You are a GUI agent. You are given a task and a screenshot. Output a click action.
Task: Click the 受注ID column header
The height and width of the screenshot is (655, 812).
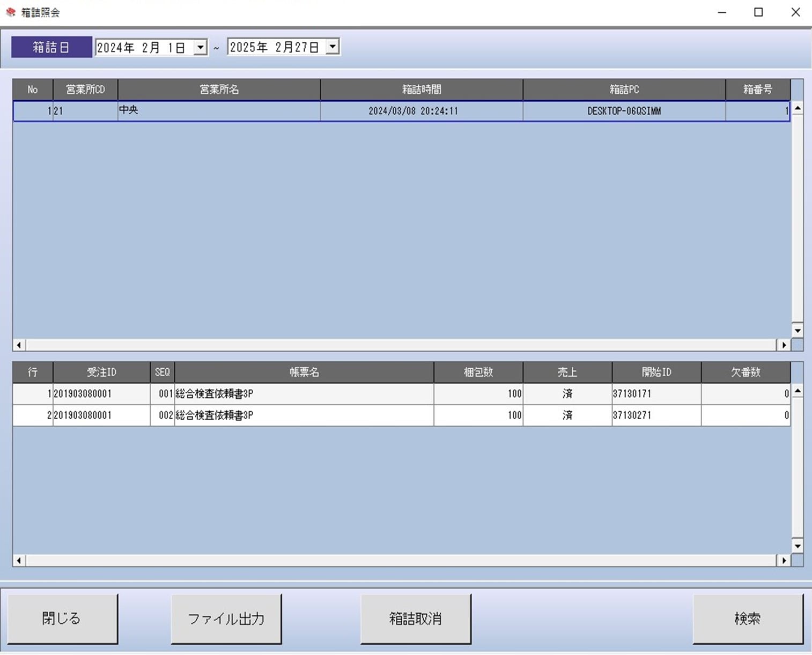point(101,372)
